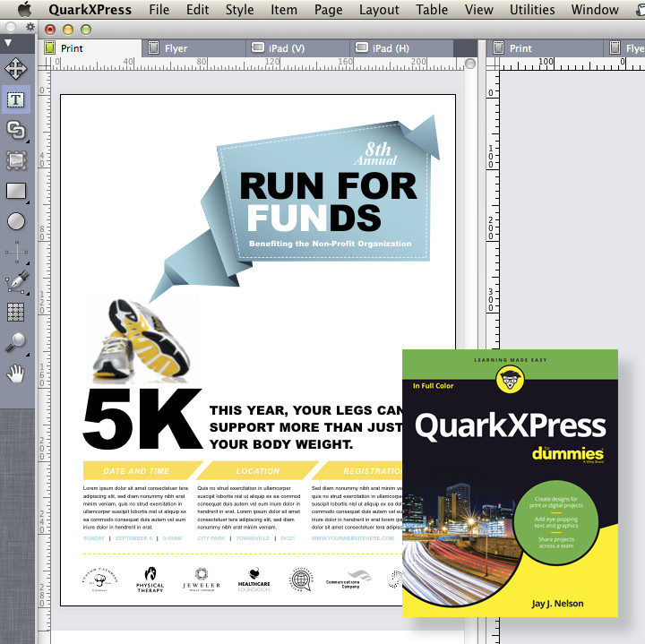
Task: Open the QuarkXPress application menu
Action: click(90, 10)
